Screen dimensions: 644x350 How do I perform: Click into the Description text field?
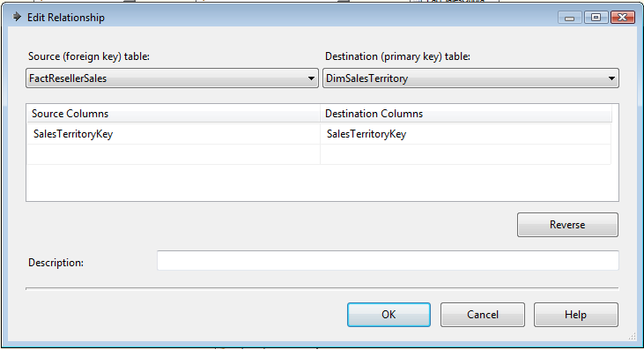click(388, 261)
